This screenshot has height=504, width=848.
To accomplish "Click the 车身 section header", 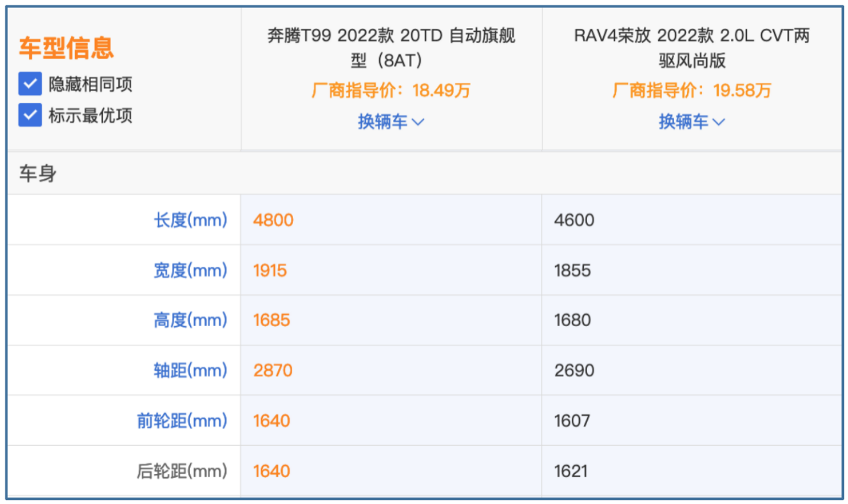I will 38,174.
